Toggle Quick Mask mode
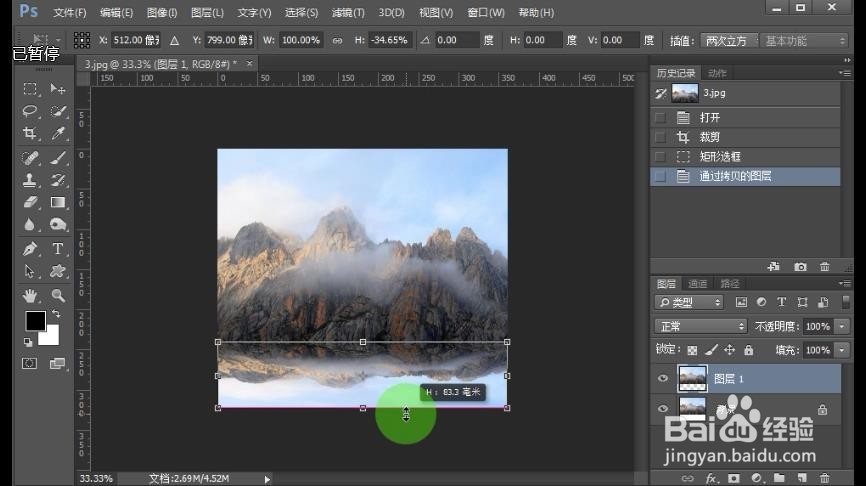866x486 pixels. [x=30, y=363]
